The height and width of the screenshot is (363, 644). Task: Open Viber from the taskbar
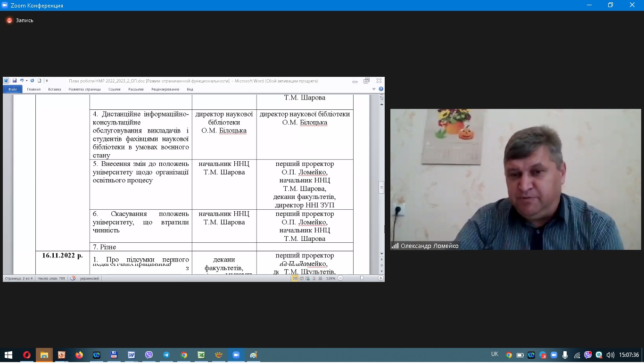pyautogui.click(x=149, y=355)
